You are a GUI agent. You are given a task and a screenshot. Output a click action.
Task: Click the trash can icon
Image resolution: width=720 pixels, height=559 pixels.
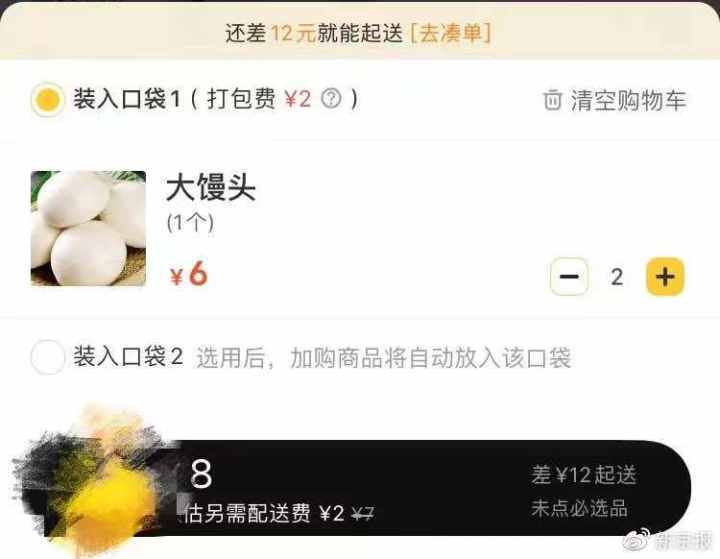552,100
